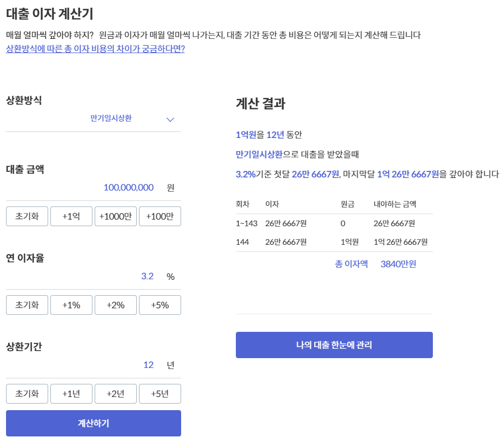Increase interest rate by +1%
Screen dimensions: 504x443
(x=71, y=305)
